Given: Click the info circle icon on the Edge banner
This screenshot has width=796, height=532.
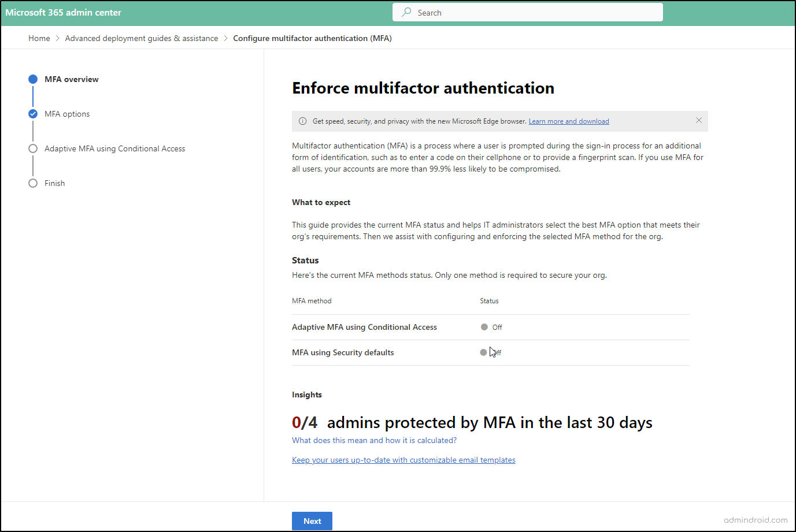Looking at the screenshot, I should (302, 121).
